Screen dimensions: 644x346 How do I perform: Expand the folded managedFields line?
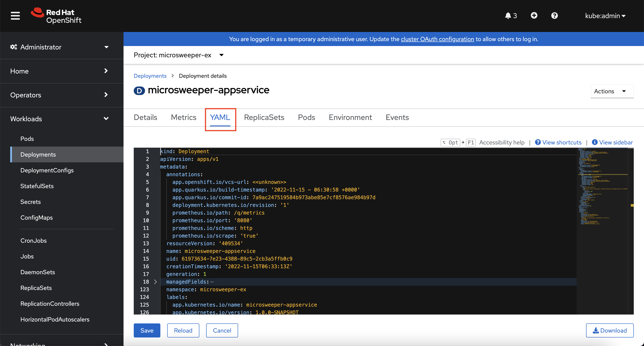click(x=155, y=282)
